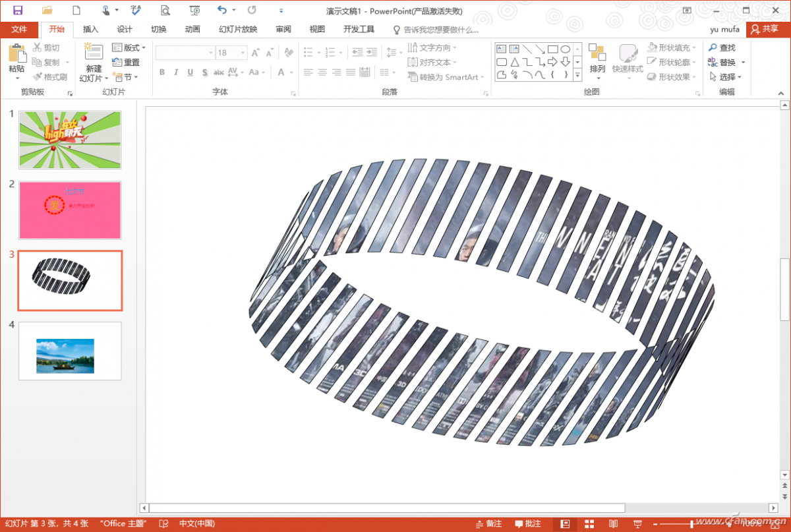Toggle the Comments (批注) pane
Viewport: 791px width, 532px height.
(x=528, y=524)
